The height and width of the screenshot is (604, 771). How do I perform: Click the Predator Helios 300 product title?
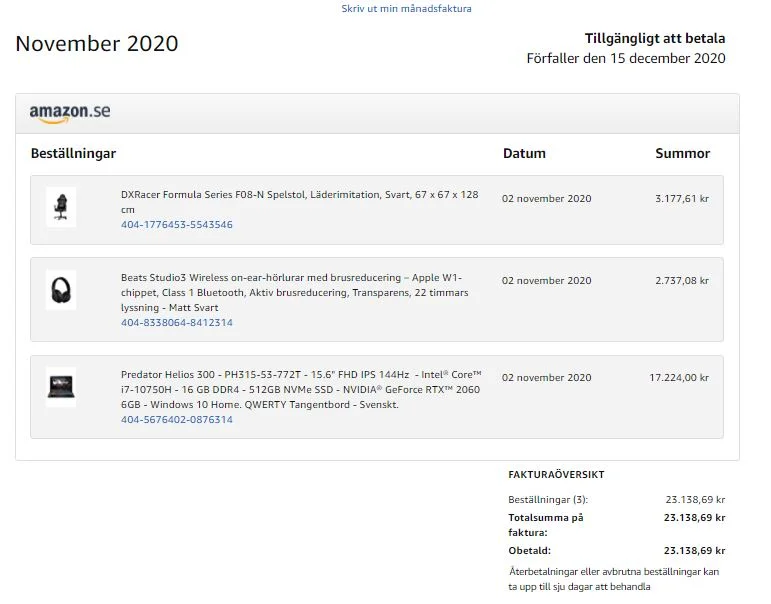301,390
